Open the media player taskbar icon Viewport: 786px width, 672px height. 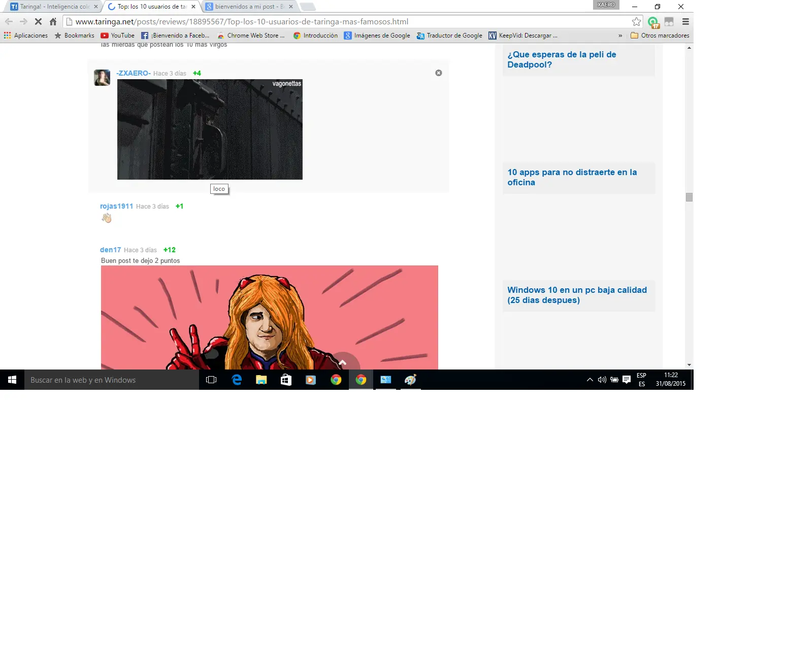[311, 380]
